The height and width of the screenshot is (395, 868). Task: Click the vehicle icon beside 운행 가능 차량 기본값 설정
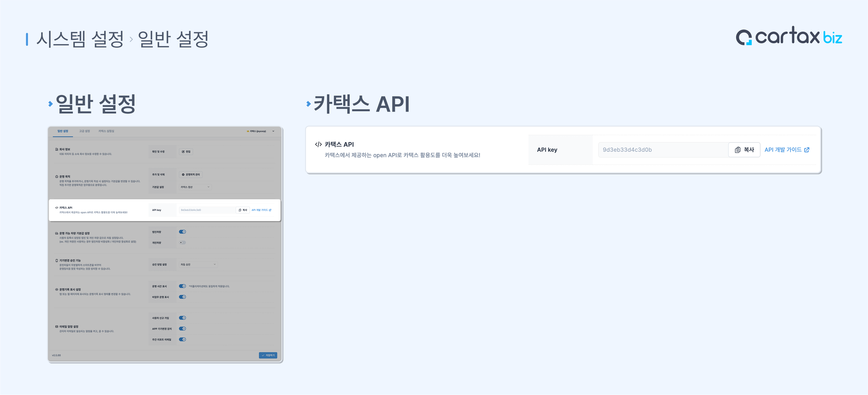click(57, 233)
